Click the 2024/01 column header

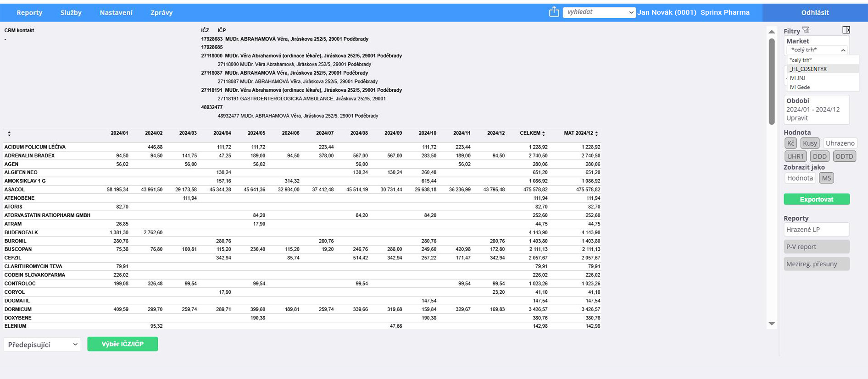click(119, 133)
